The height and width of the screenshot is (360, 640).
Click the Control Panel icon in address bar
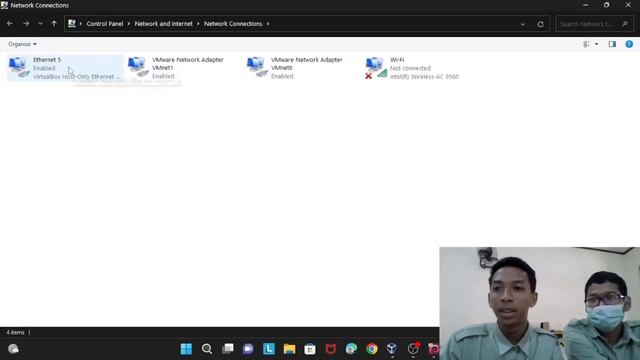click(x=72, y=24)
